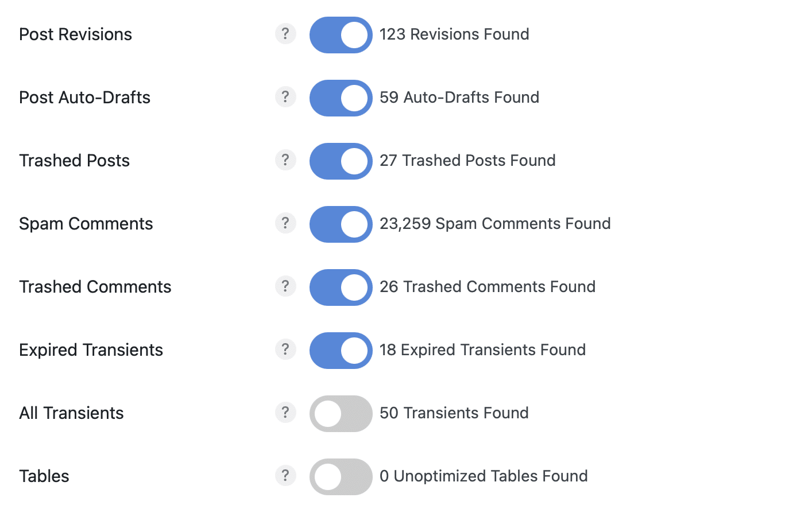The height and width of the screenshot is (513, 812).
Task: Click the 123 Revisions Found text
Action: point(454,34)
